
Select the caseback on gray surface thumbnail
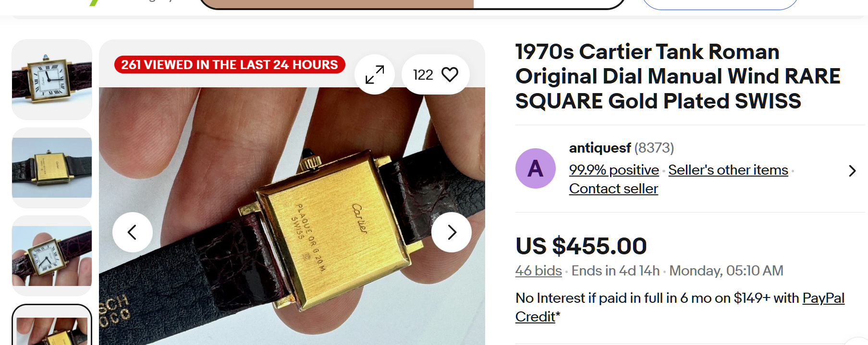click(52, 168)
